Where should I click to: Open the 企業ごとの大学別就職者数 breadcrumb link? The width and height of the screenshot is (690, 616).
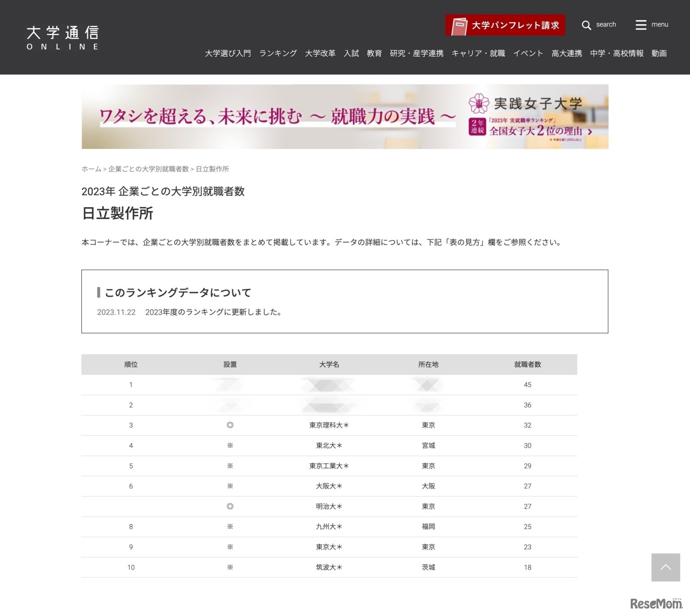point(149,169)
